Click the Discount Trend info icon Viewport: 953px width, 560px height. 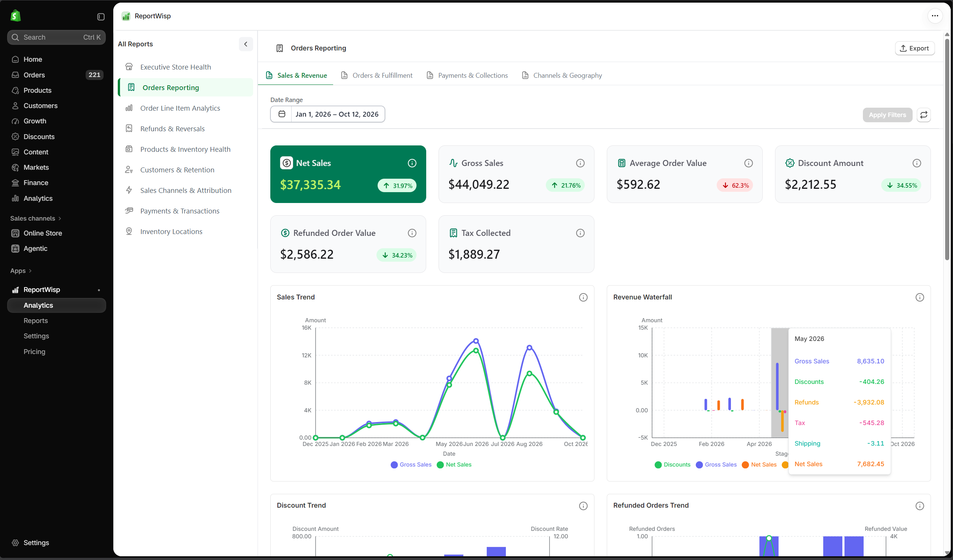click(x=583, y=506)
